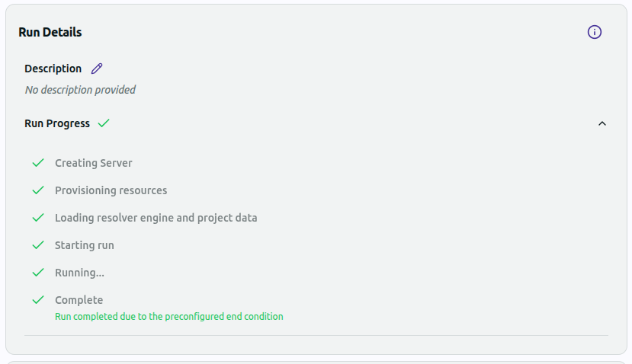
Task: Click the 'No description provided' text
Action: point(80,90)
